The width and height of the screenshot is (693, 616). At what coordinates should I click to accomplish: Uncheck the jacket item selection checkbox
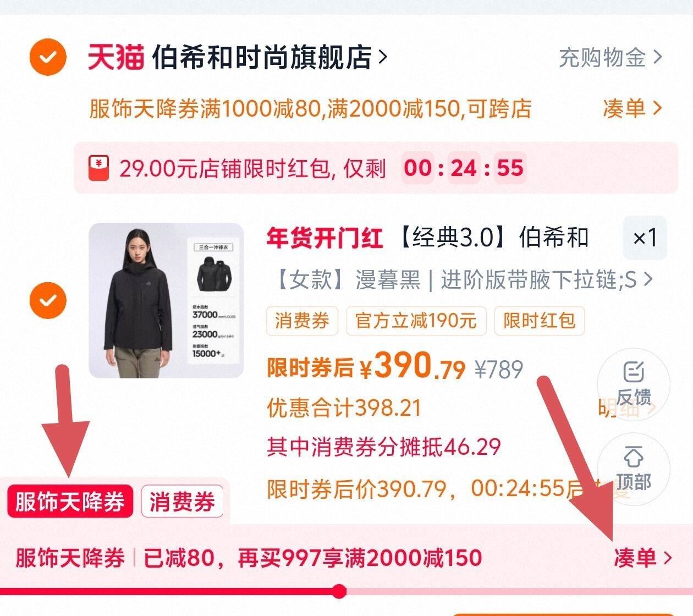pyautogui.click(x=48, y=300)
